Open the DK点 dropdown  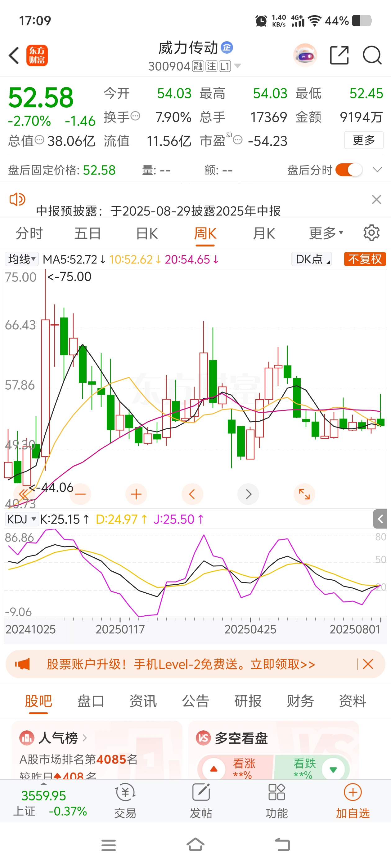pos(312,259)
